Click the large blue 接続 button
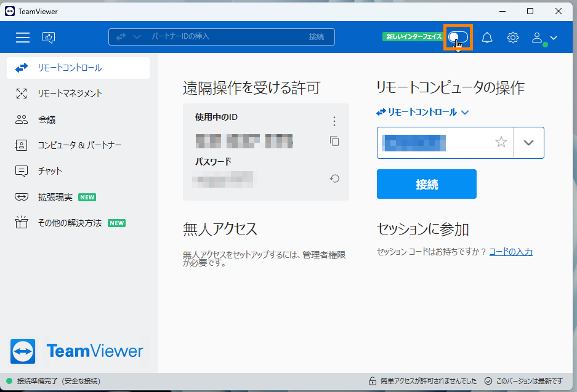Image resolution: width=577 pixels, height=392 pixels. [427, 184]
